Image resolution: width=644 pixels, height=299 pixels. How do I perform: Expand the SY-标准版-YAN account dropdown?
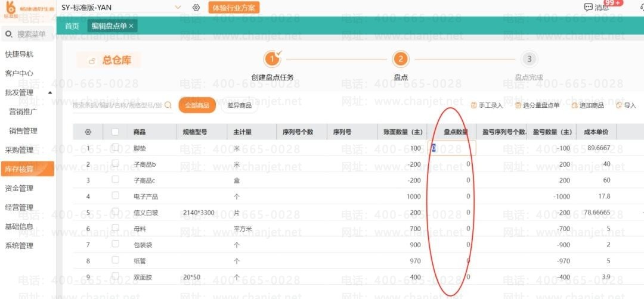(178, 7)
